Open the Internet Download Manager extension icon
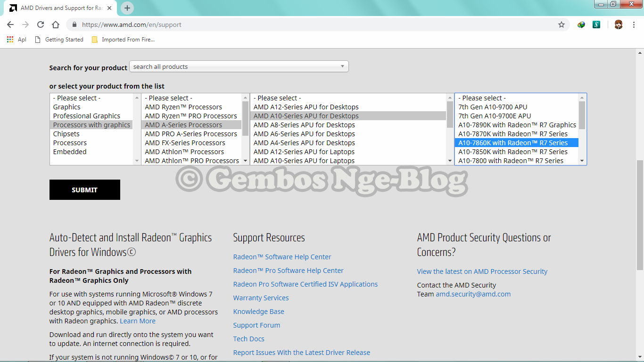This screenshot has height=362, width=644. coord(581,25)
